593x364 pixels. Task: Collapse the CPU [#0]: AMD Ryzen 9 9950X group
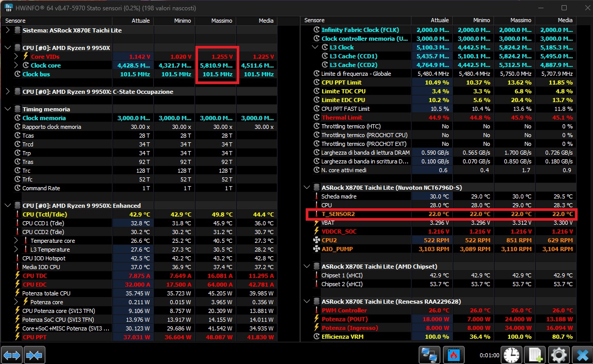pos(8,47)
